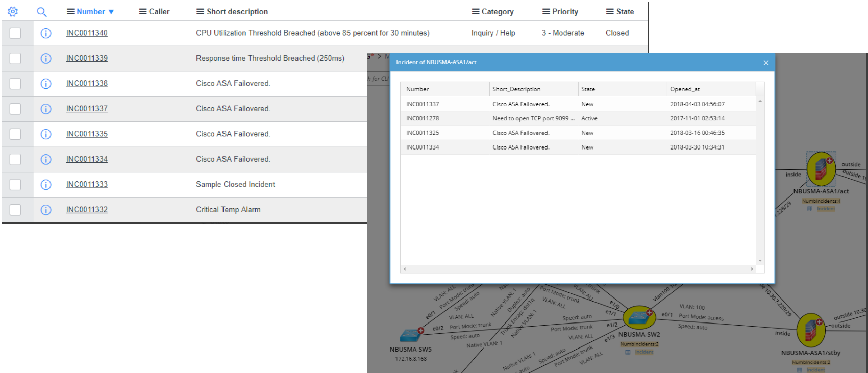868x373 pixels.
Task: Sort dialog by Short_Description column header
Action: tap(534, 89)
